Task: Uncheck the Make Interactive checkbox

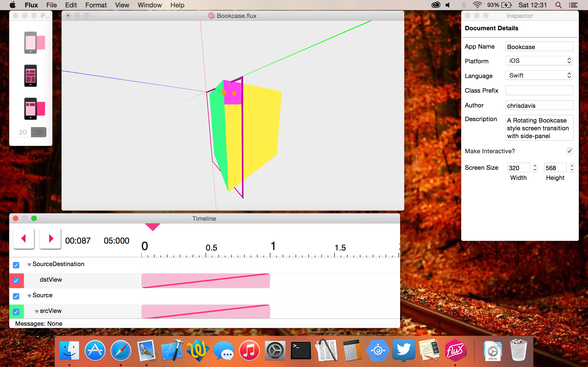Action: [569, 151]
